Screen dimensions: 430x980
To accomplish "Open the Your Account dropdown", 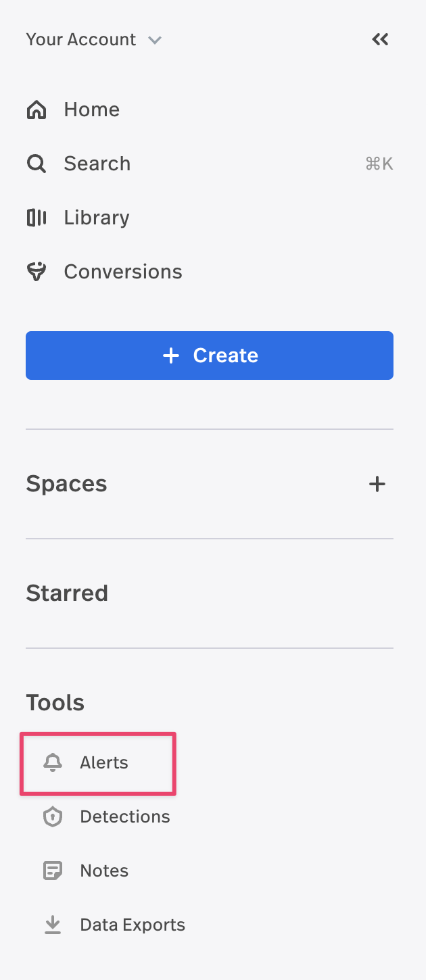I will pos(81,39).
